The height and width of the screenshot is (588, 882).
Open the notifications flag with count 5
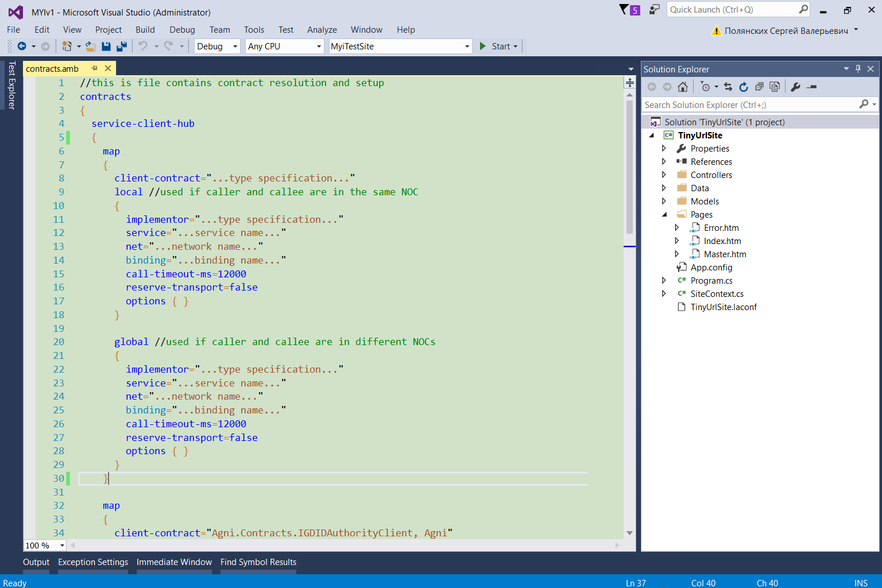pos(629,10)
